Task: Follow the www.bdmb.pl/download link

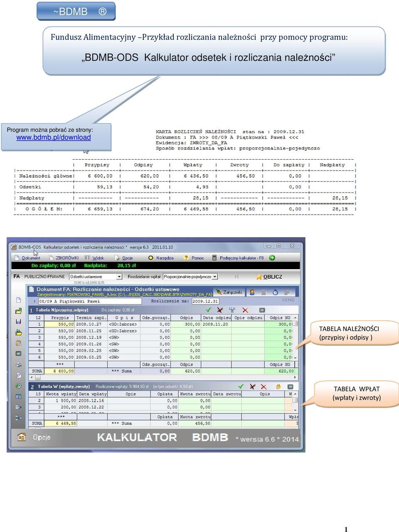Action: coord(54,137)
